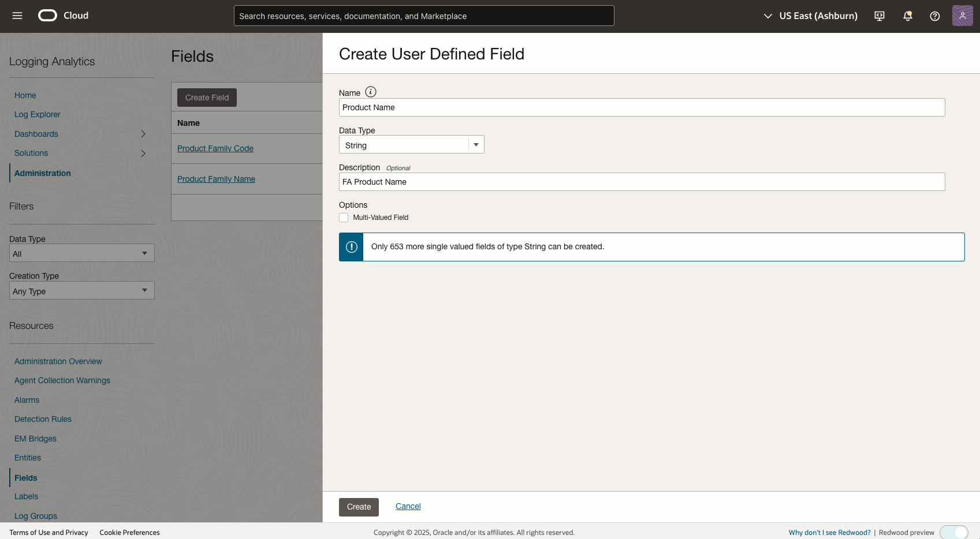Screen dimensions: 980x539
Task: Click the info icon next to Name
Action: click(371, 91)
